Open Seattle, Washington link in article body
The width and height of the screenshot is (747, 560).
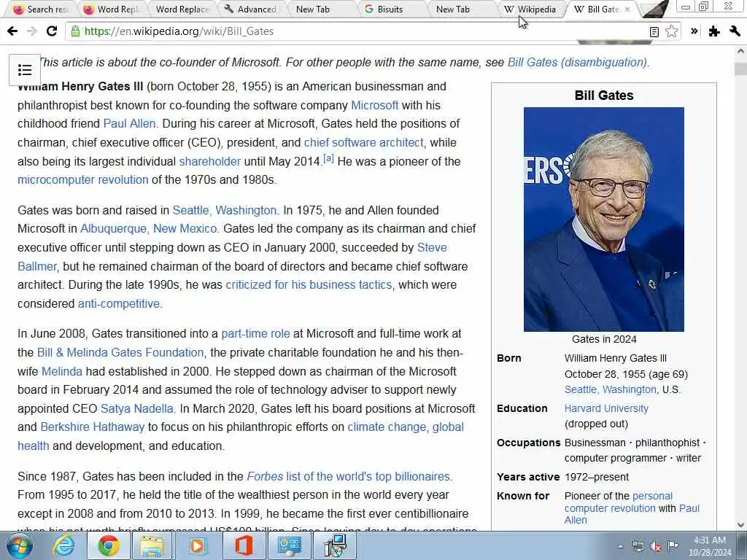(x=225, y=211)
